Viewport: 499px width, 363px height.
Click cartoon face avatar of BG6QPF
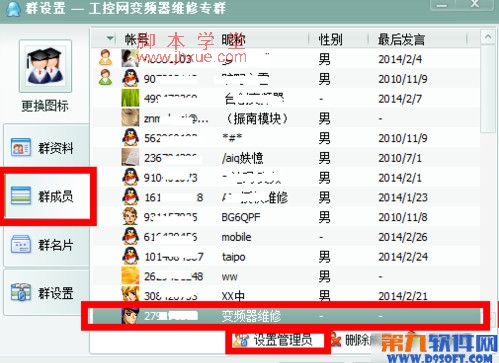click(130, 216)
